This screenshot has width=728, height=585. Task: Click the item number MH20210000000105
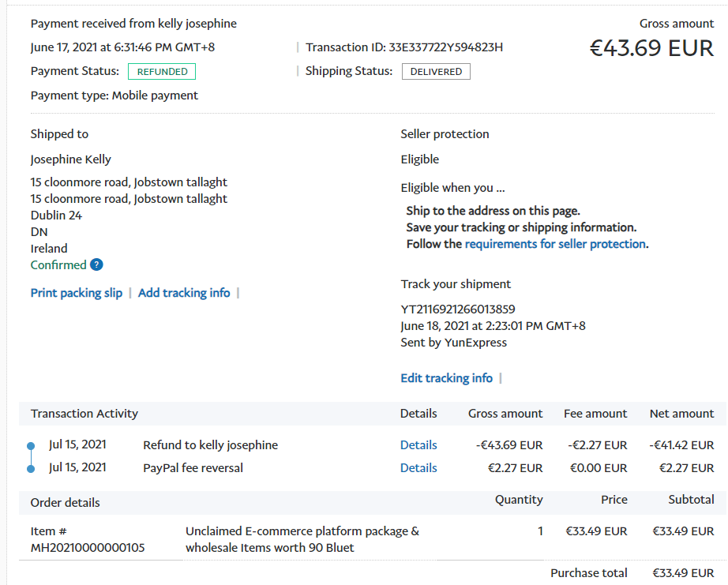click(88, 548)
